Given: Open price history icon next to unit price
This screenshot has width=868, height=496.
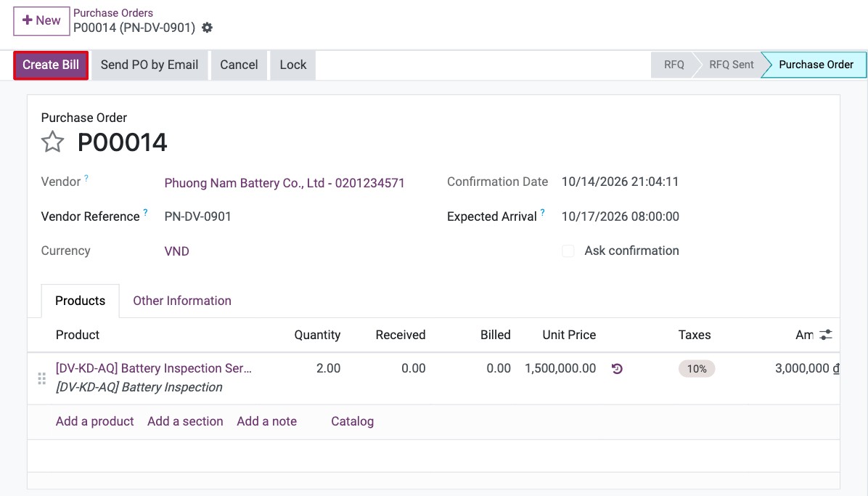Looking at the screenshot, I should point(617,368).
